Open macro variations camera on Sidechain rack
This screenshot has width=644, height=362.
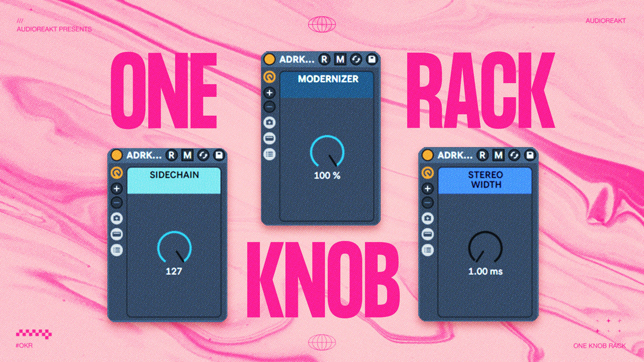[117, 218]
